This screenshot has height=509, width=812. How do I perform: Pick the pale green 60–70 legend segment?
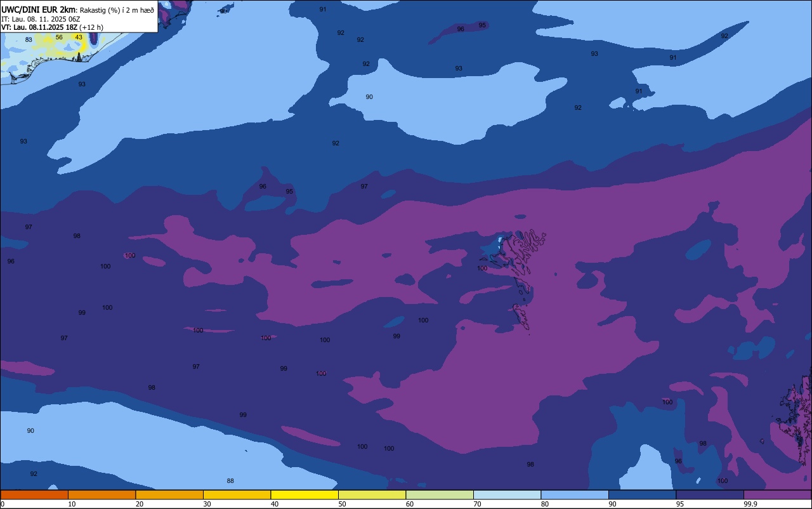(x=440, y=494)
